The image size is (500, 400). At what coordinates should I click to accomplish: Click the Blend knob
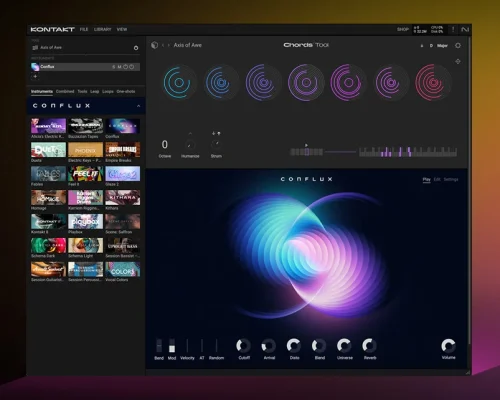coord(319,346)
